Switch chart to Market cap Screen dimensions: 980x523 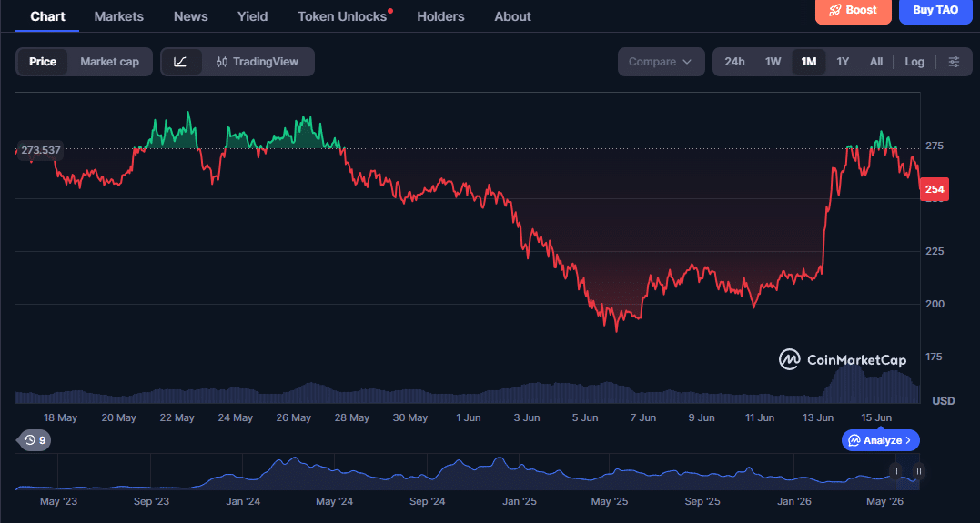tap(109, 62)
